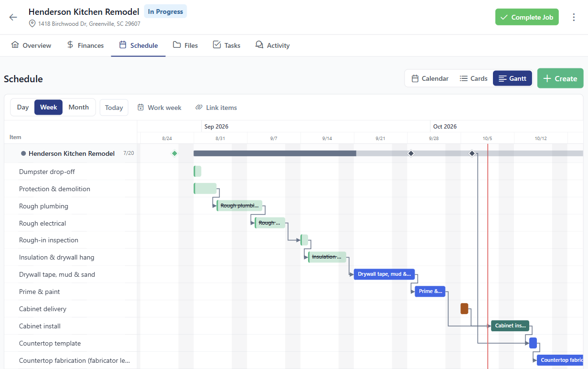The height and width of the screenshot is (369, 588).
Task: Select the blue Countertop template bar
Action: [533, 343]
